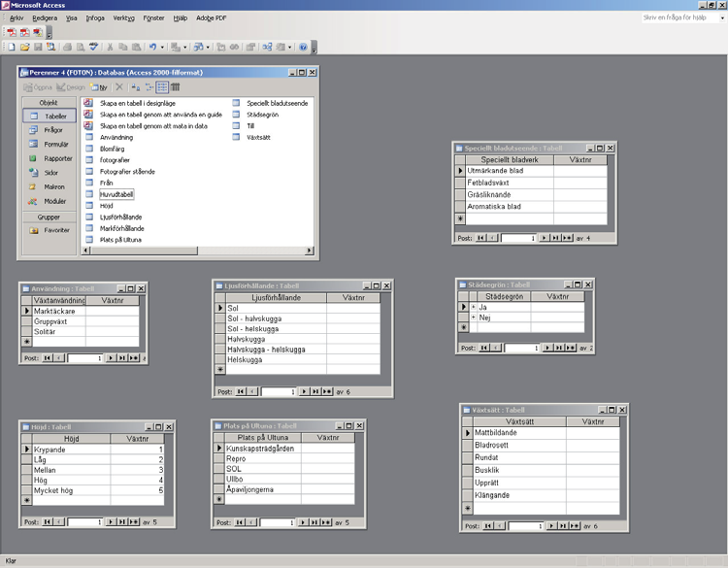The image size is (728, 568).
Task: Click the New database toolbar icon
Action: point(12,47)
